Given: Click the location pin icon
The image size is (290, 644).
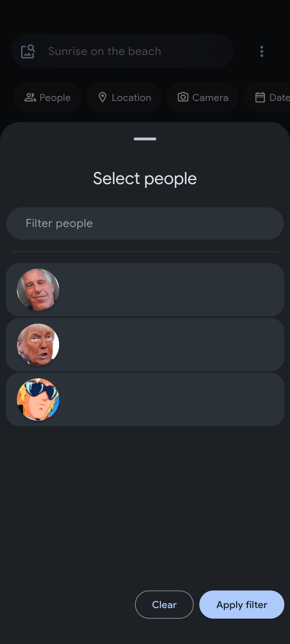Looking at the screenshot, I should [x=103, y=97].
